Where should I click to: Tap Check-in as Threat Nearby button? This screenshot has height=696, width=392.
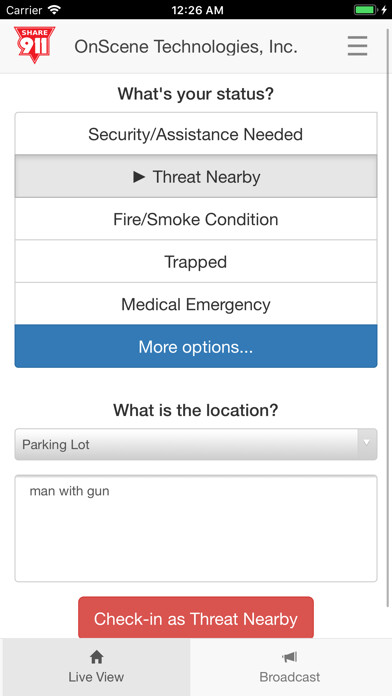pyautogui.click(x=196, y=618)
